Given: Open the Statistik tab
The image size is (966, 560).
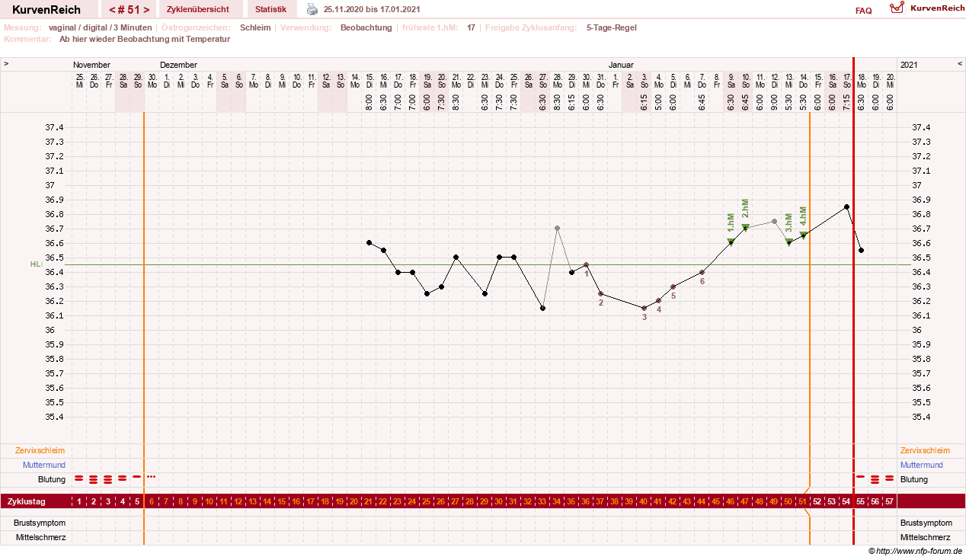Looking at the screenshot, I should (271, 9).
